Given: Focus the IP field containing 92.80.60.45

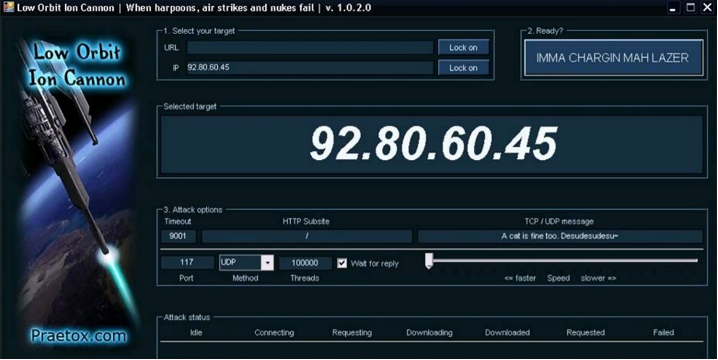Looking at the screenshot, I should tap(310, 67).
